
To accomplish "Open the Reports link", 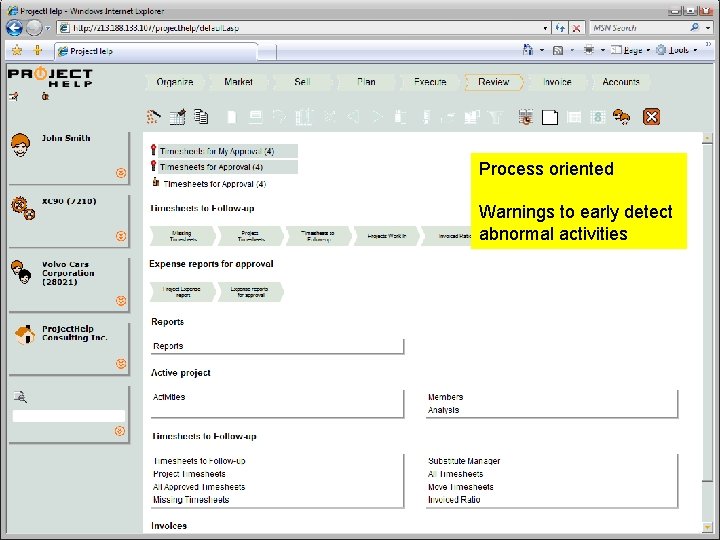I will coord(168,346).
